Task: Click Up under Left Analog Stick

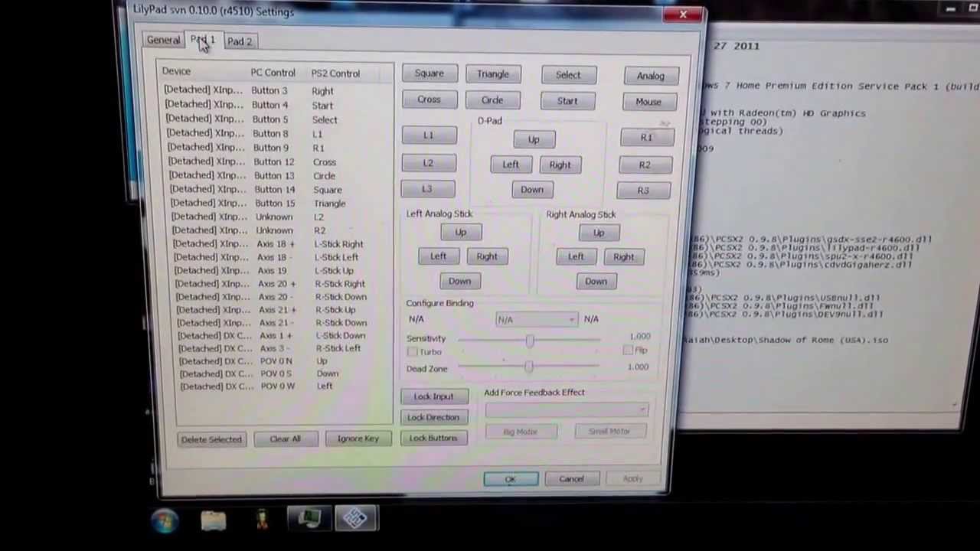Action: 461,233
